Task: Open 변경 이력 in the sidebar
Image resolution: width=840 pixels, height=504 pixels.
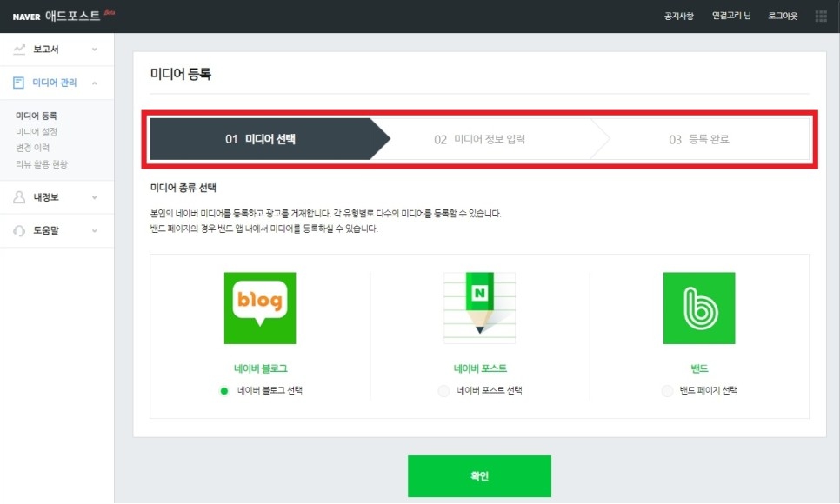Action: (x=33, y=148)
